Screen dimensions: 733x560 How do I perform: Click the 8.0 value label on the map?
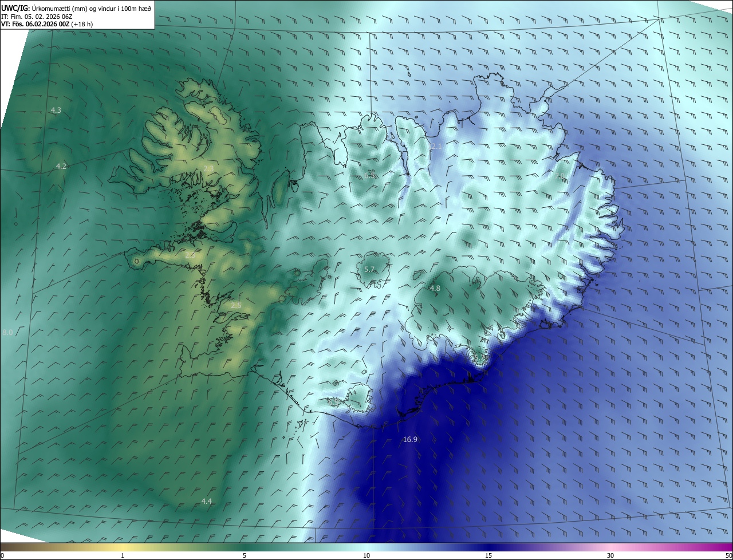click(x=7, y=333)
